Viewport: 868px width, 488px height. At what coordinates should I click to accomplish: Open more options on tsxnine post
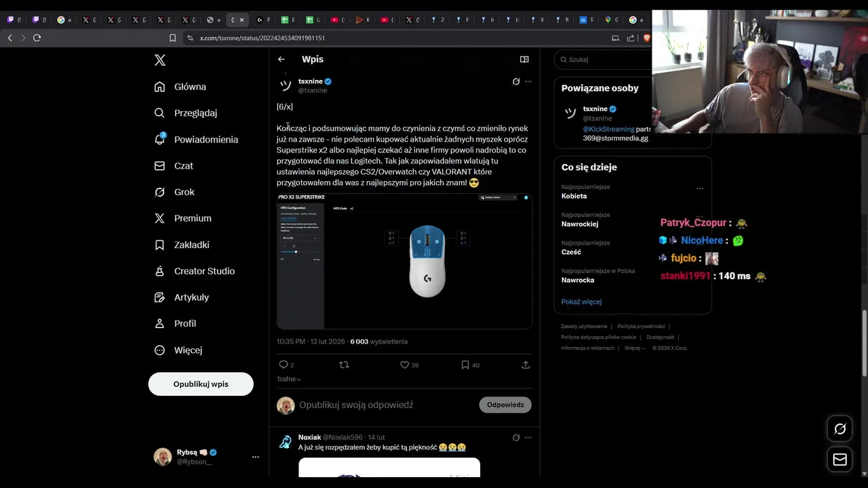coord(528,81)
